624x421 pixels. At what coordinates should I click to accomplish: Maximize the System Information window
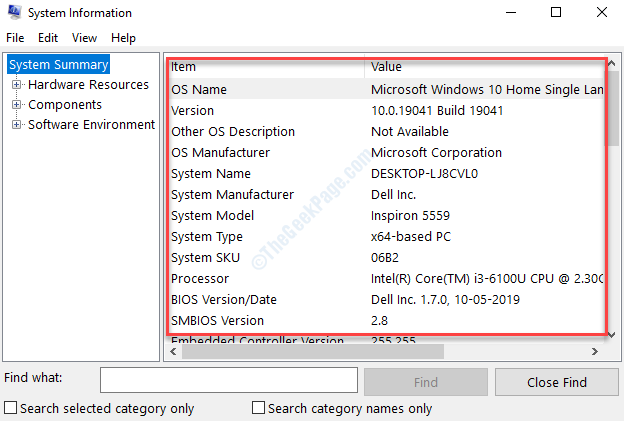556,12
